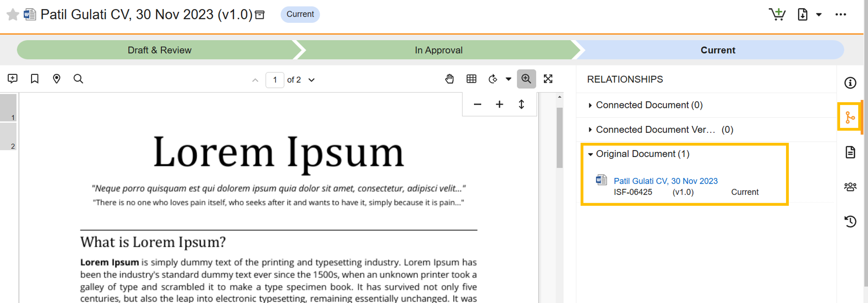Viewport: 868px width, 303px height.
Task: Click the page number input field
Action: (275, 80)
